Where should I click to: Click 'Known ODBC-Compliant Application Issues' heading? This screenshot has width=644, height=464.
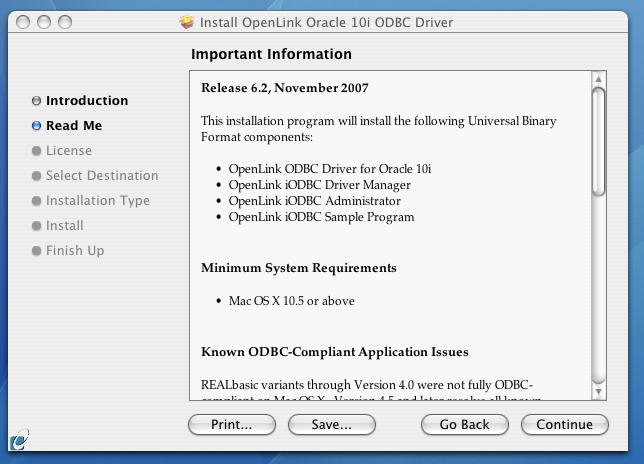[335, 352]
